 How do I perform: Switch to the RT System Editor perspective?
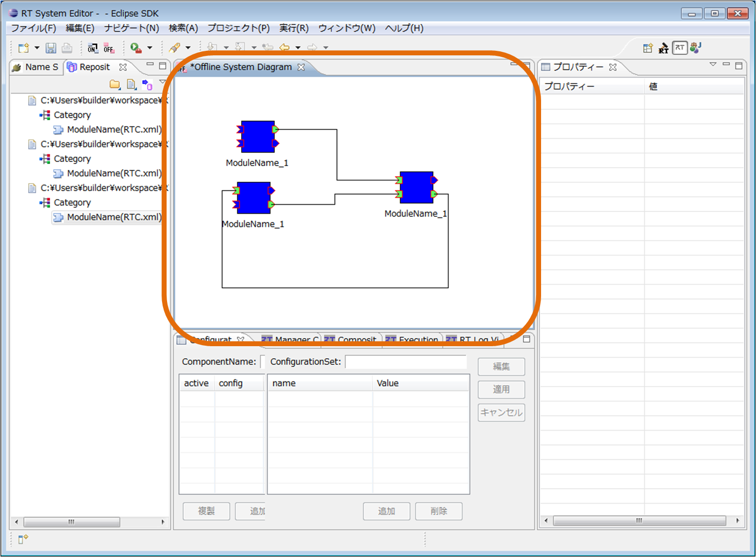tap(679, 48)
